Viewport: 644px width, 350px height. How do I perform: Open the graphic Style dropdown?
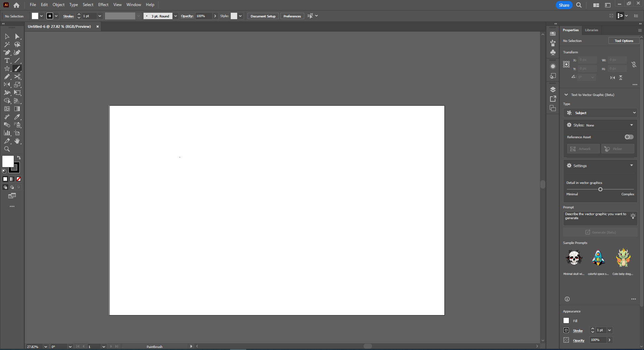point(240,16)
